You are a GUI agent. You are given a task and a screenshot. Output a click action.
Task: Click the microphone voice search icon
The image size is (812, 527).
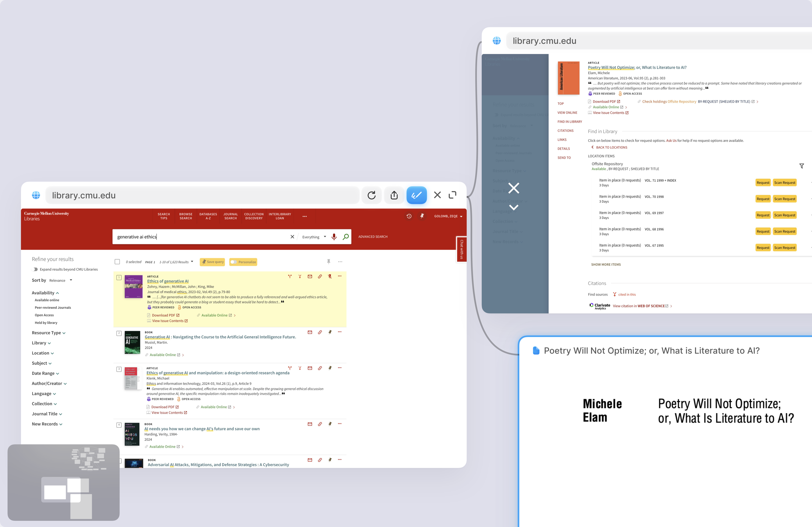(x=334, y=237)
